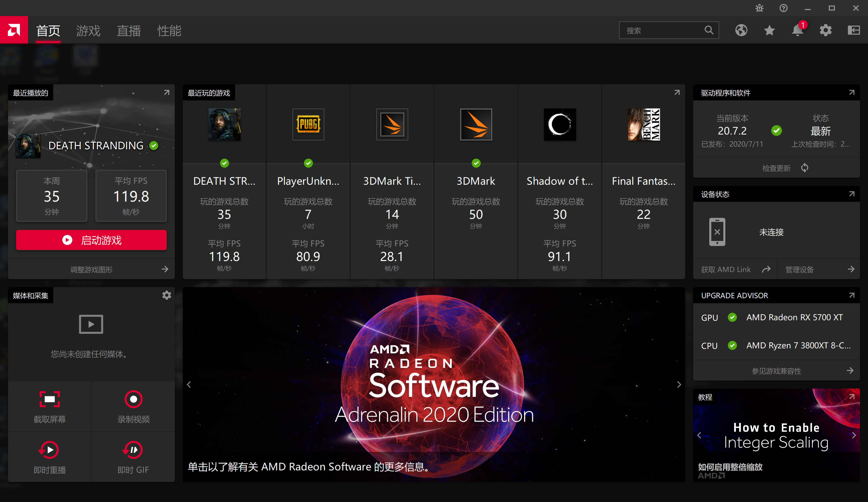Open Final Fantasy benchmark icon
The height and width of the screenshot is (502, 868).
[643, 125]
